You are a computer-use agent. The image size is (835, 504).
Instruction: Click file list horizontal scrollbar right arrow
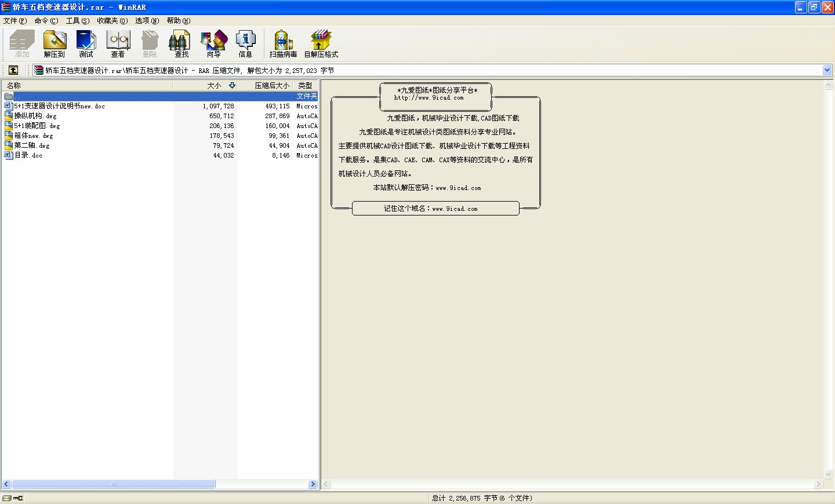[313, 484]
